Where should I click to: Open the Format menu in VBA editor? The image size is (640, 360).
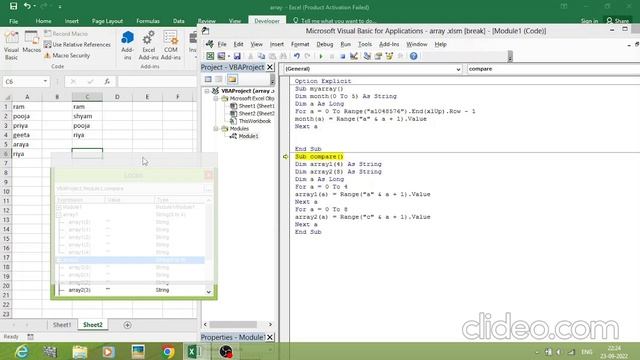click(x=300, y=44)
